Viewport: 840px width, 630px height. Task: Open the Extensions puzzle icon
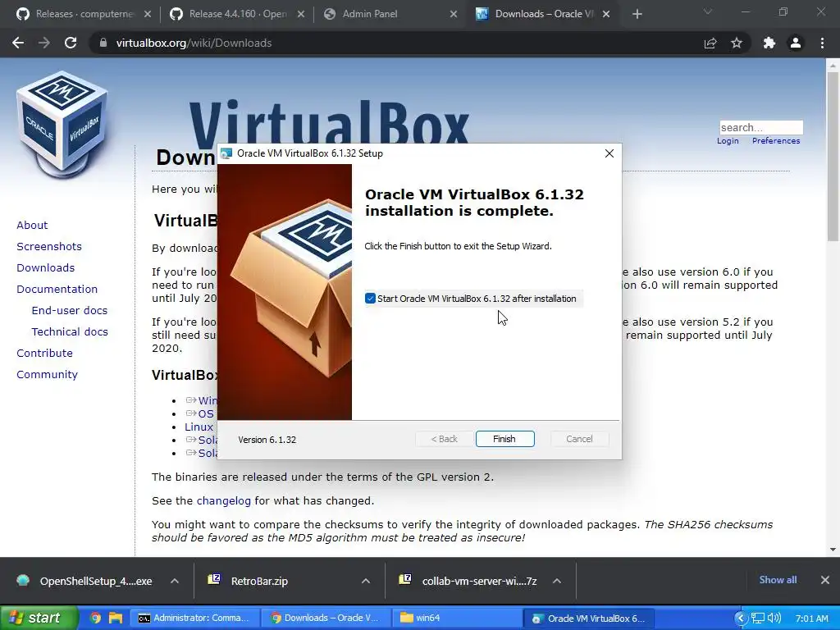769,43
